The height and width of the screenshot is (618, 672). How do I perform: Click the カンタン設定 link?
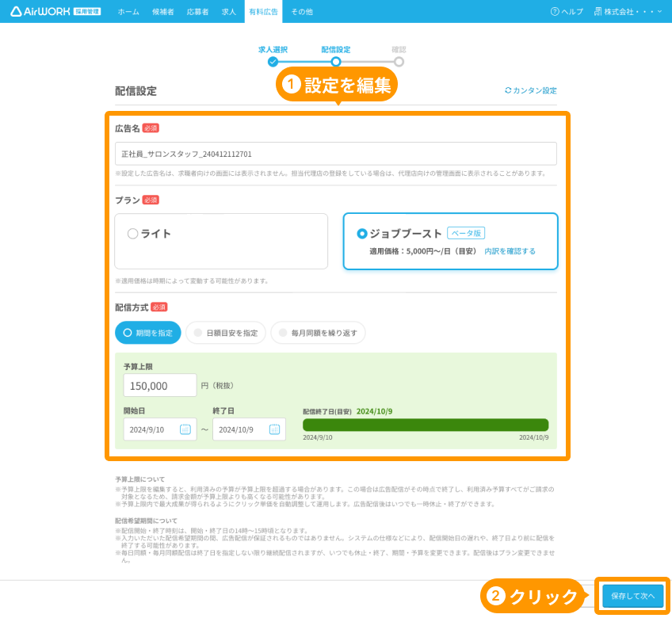click(x=535, y=90)
